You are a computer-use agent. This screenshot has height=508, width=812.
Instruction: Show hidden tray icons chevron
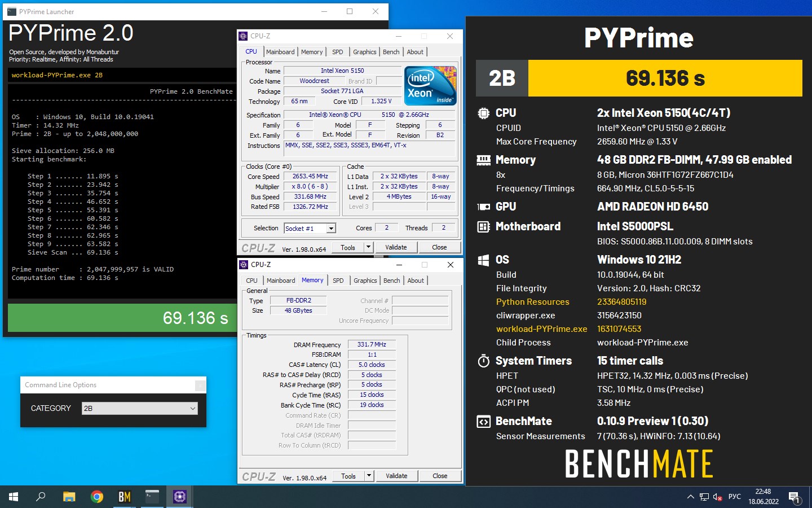tap(690, 497)
